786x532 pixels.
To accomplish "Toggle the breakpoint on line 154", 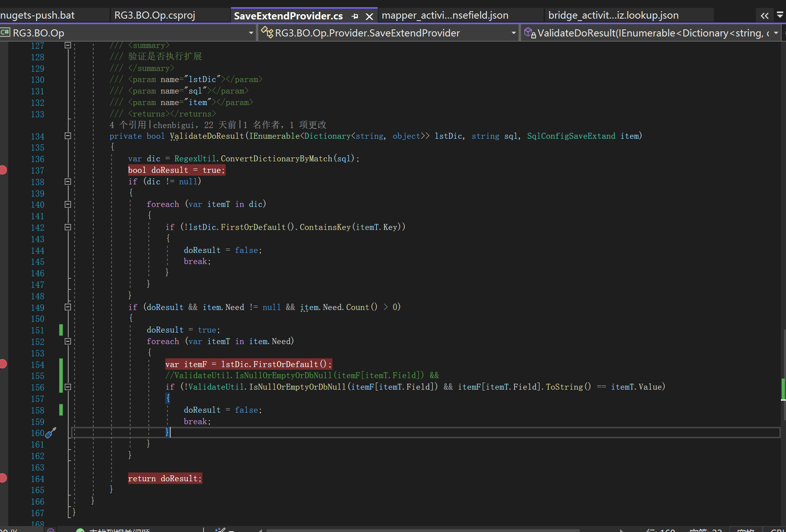I will [x=3, y=364].
